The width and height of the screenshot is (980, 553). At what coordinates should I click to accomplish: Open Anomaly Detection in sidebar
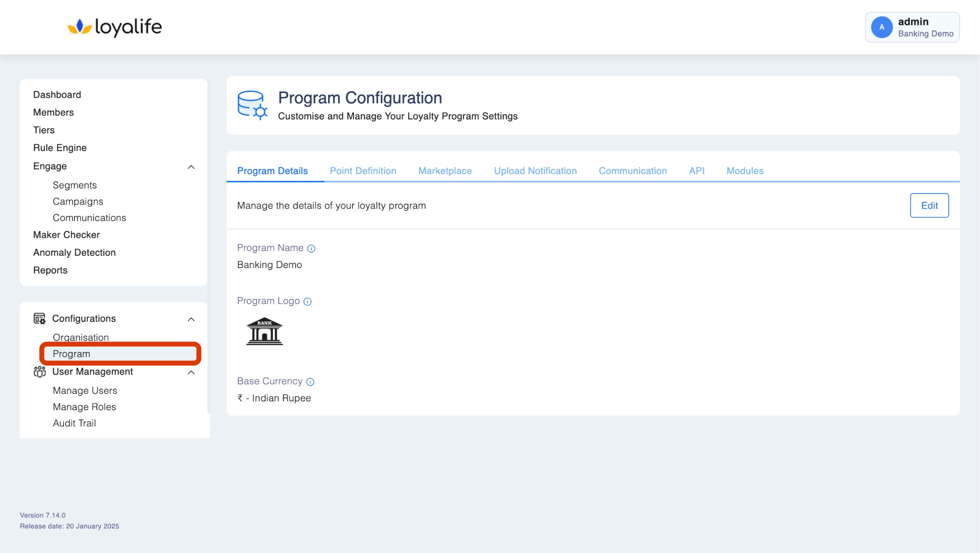[75, 252]
